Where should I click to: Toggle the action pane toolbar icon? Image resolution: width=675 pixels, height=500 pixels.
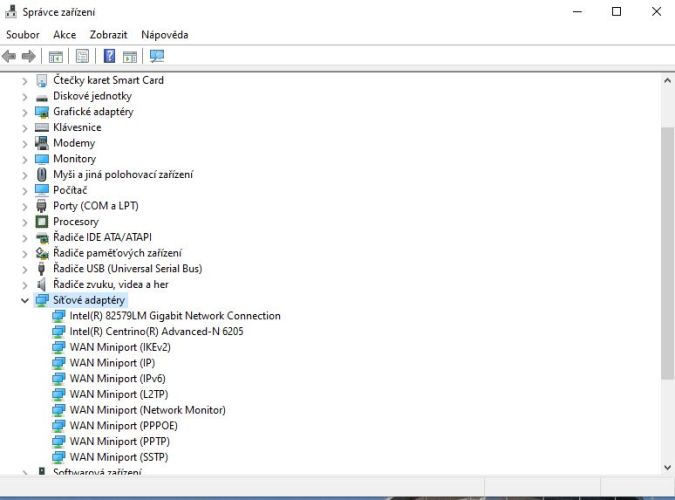tap(130, 56)
